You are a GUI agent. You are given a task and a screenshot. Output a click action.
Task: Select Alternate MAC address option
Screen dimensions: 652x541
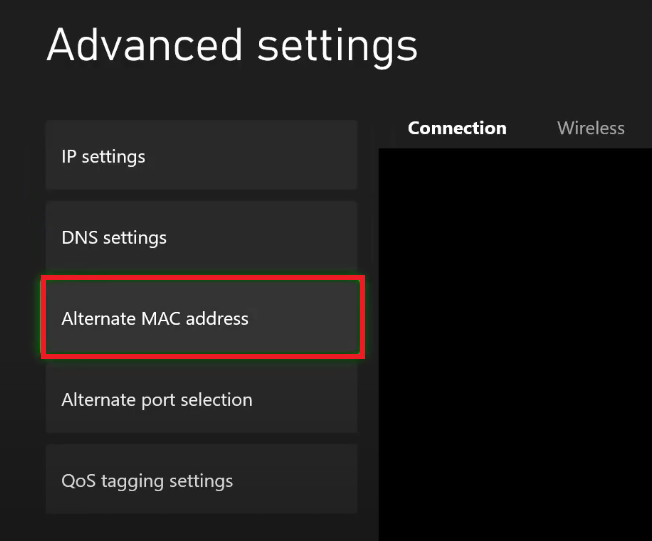tap(201, 319)
